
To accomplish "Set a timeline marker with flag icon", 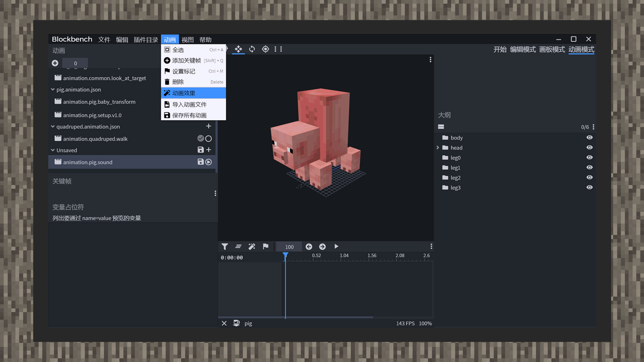I will tap(266, 247).
